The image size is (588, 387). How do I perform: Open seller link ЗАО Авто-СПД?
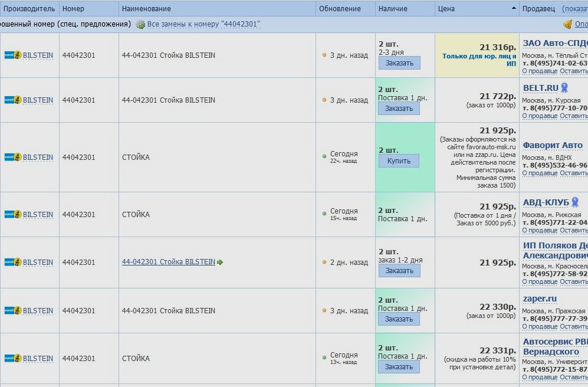tap(556, 43)
